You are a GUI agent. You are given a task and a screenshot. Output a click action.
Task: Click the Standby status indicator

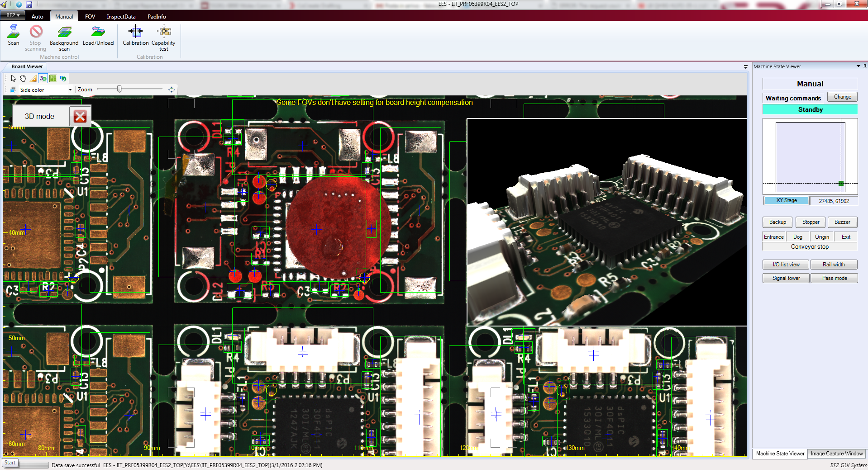coord(810,109)
